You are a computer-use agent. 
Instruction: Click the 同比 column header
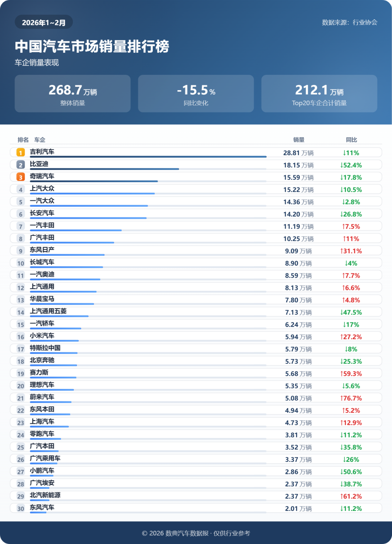[x=351, y=140]
